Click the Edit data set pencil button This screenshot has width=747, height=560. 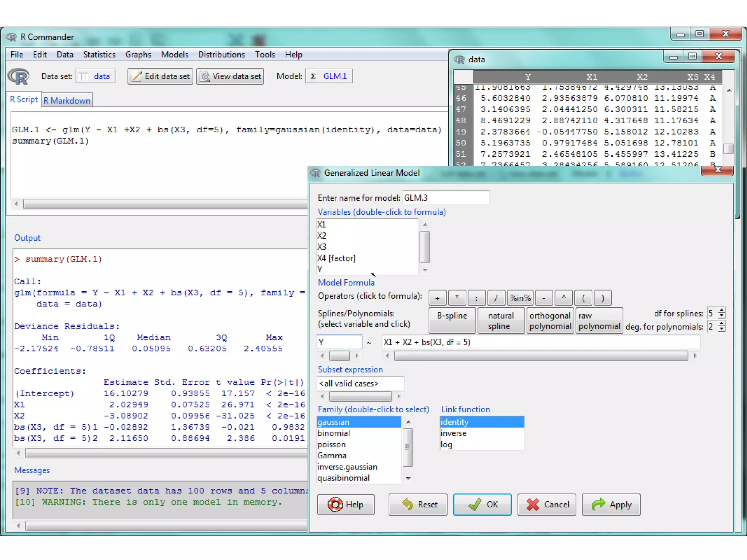(x=160, y=76)
